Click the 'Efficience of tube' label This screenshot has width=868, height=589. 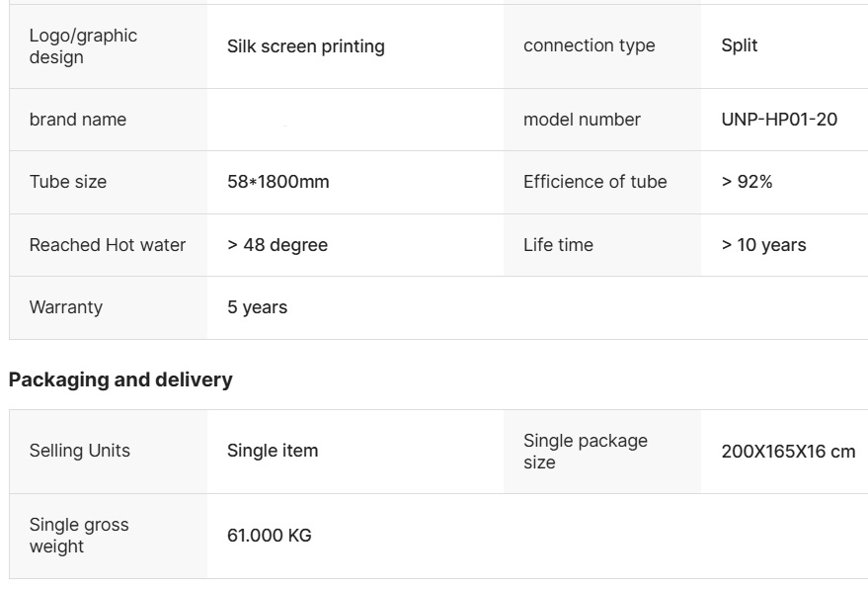[x=594, y=182]
